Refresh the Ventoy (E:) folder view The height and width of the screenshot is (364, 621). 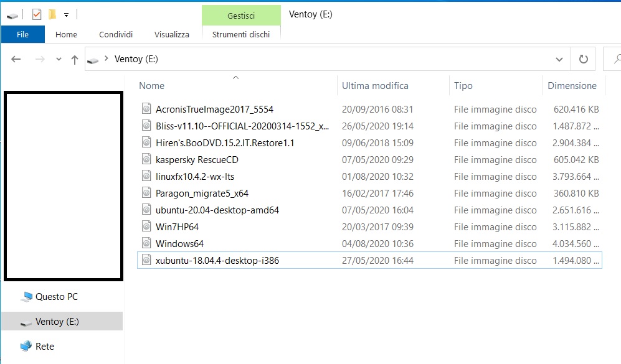coord(584,59)
